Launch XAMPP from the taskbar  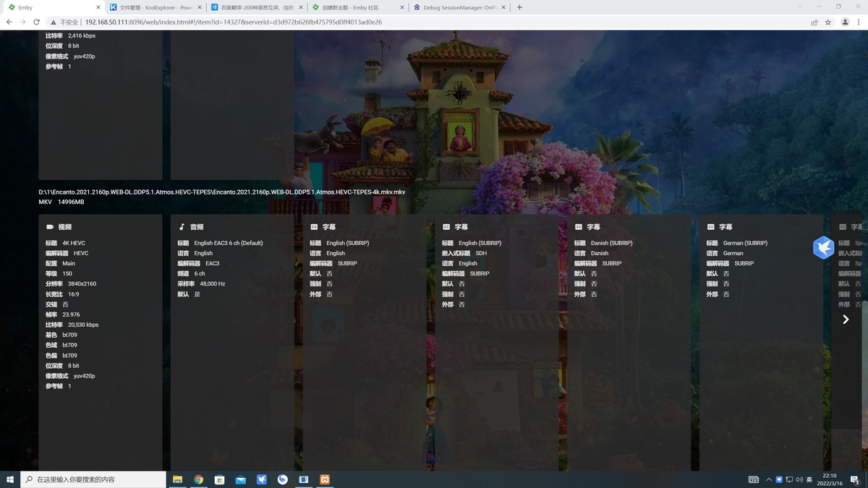tap(324, 479)
